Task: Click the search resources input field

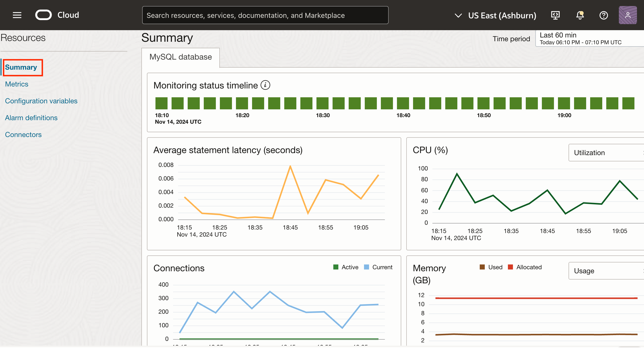Action: coord(265,15)
